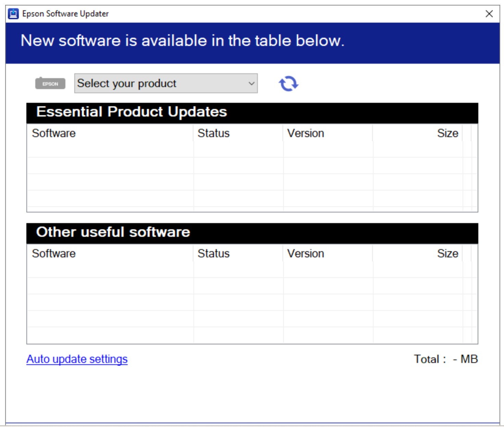The image size is (504, 427).
Task: Open the Select your product dropdown
Action: coord(166,83)
